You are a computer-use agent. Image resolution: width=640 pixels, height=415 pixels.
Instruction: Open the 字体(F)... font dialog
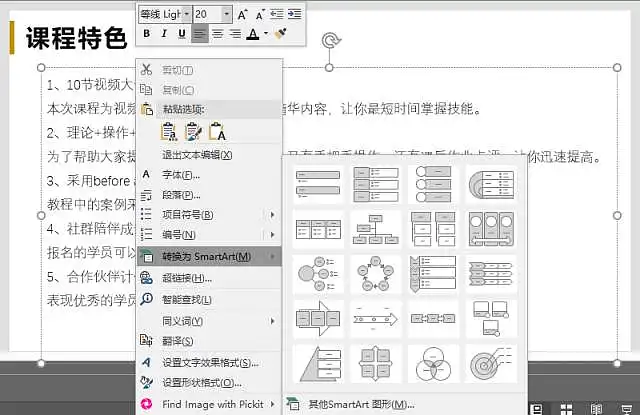209,175
